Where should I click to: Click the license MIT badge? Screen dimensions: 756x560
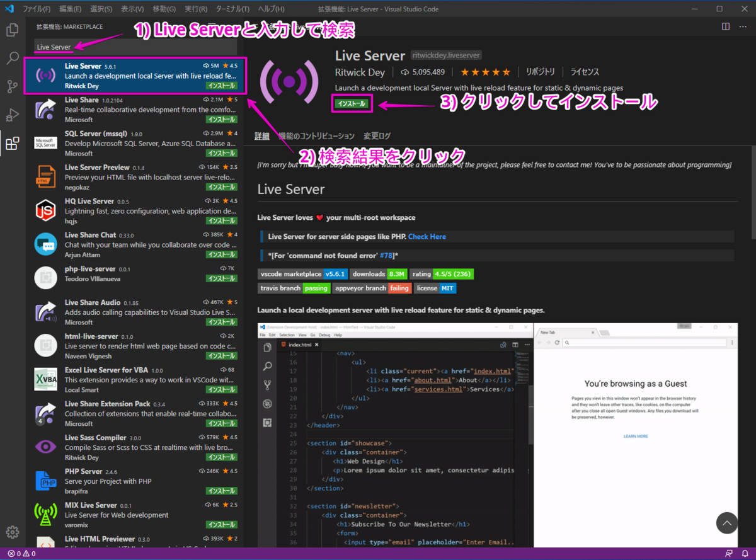[436, 288]
